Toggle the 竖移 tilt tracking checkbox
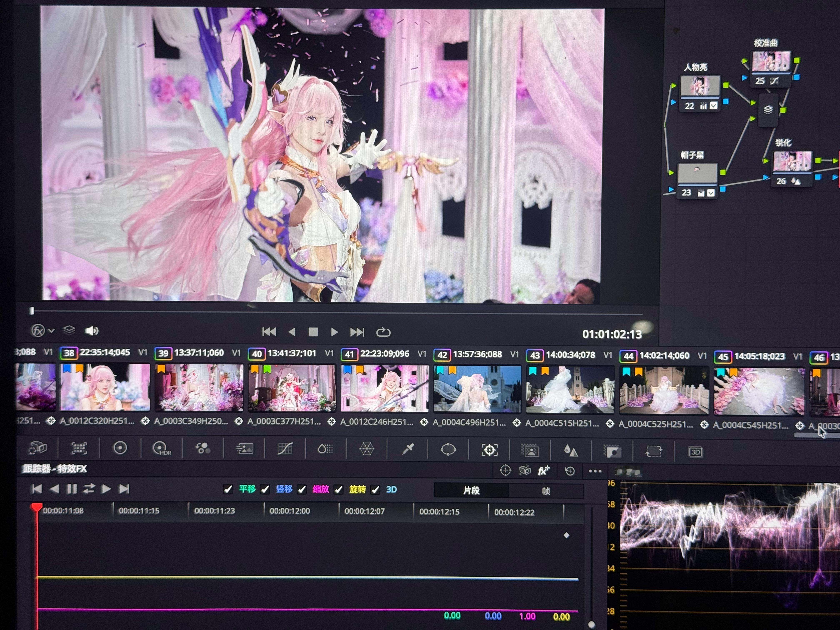This screenshot has width=840, height=630. tap(265, 490)
